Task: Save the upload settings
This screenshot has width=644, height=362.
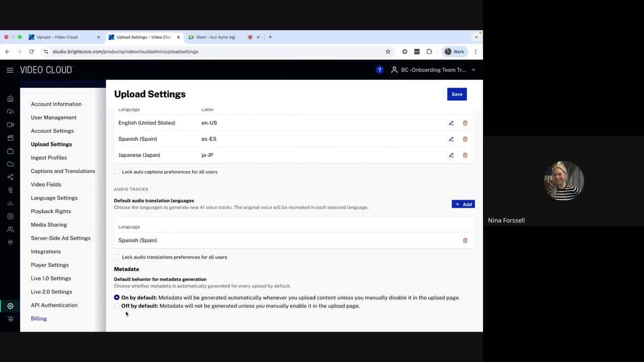Action: pyautogui.click(x=457, y=95)
